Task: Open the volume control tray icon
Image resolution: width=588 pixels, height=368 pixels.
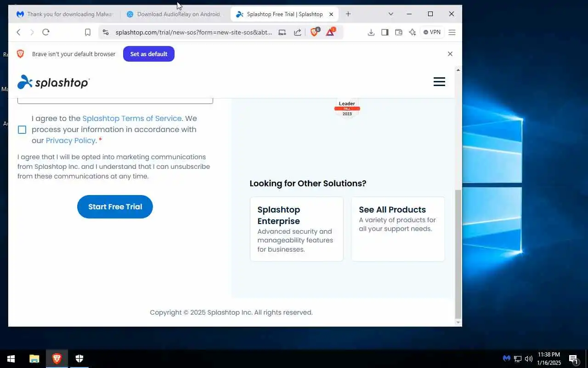Action: pos(529,359)
